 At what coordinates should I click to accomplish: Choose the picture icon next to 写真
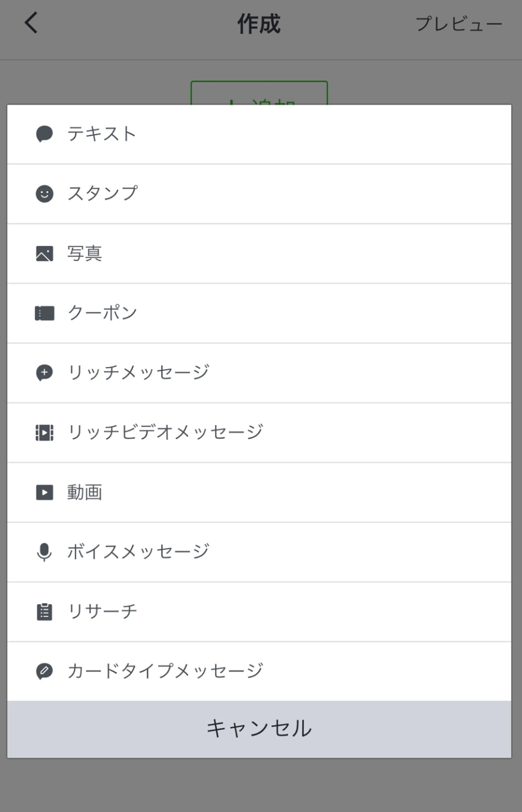(45, 253)
